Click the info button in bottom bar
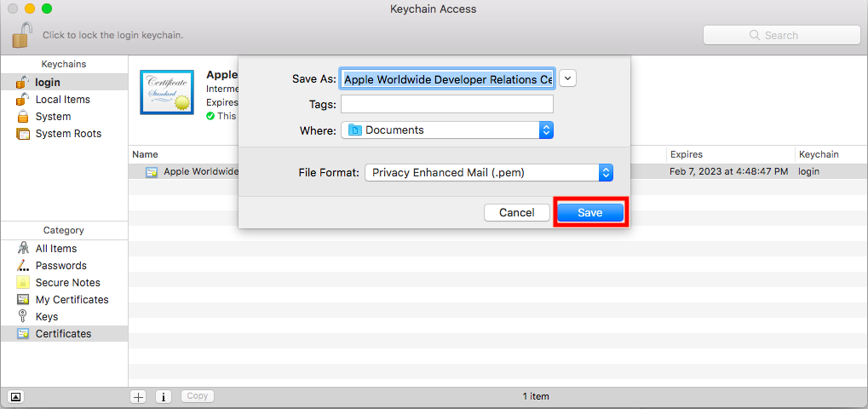Image resolution: width=868 pixels, height=409 pixels. coord(164,396)
